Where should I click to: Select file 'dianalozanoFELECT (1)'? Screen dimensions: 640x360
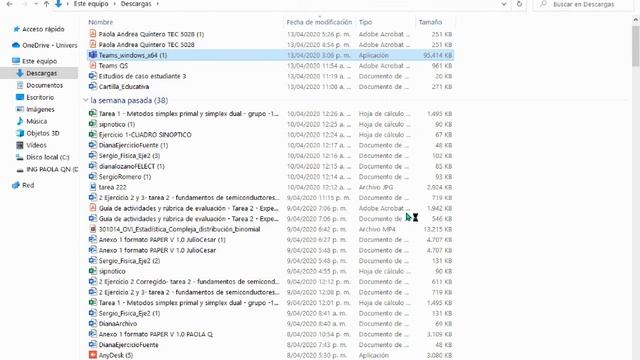coord(131,166)
